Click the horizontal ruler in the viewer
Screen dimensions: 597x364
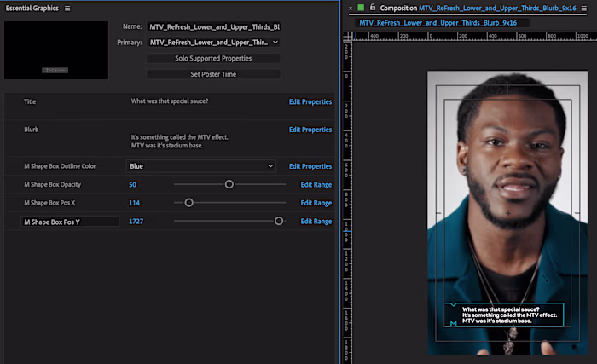(x=475, y=36)
